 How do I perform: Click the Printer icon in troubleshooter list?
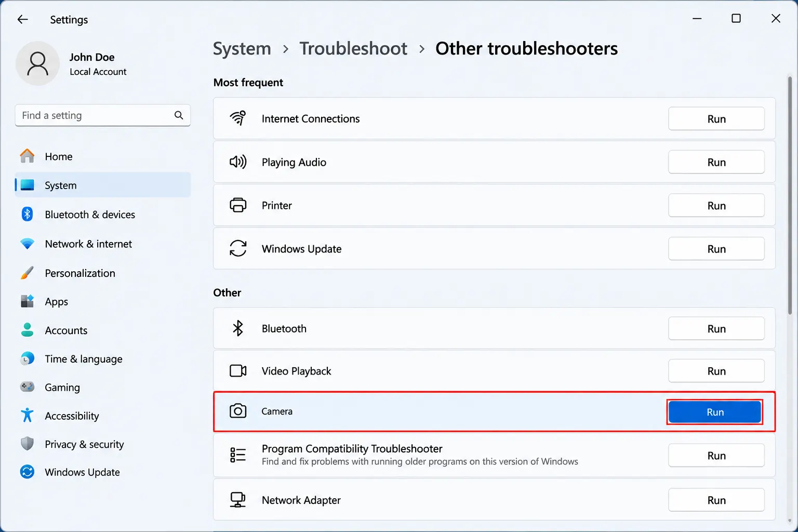[x=238, y=205]
